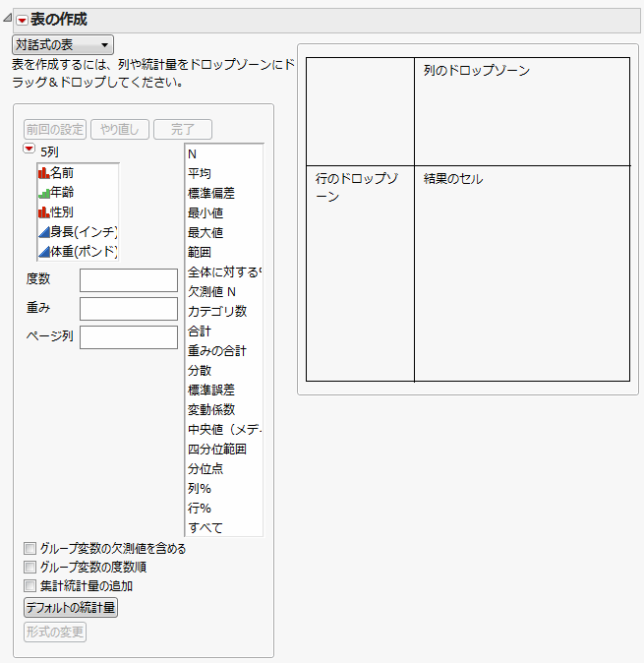Click the デフォルトの統計量 button
The height and width of the screenshot is (663, 644).
click(71, 608)
